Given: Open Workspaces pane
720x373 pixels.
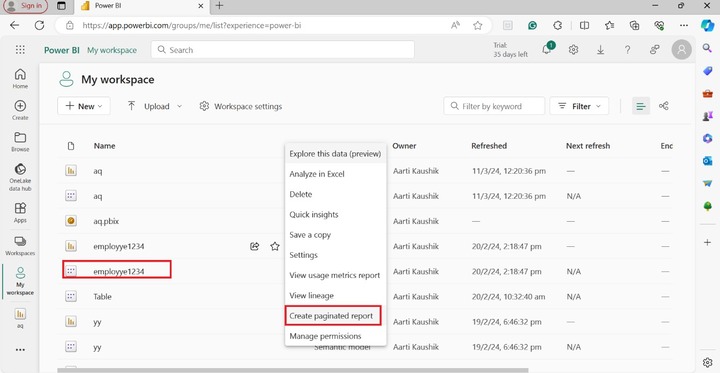Looking at the screenshot, I should (20, 246).
